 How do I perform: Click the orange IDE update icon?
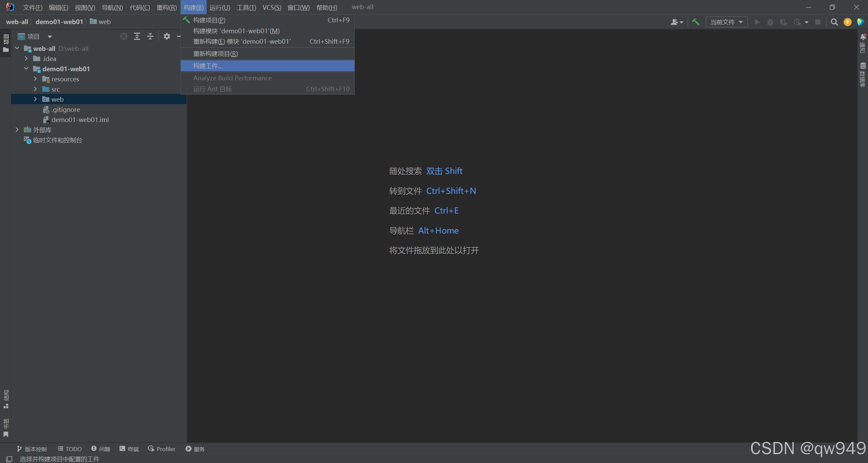pyautogui.click(x=847, y=22)
